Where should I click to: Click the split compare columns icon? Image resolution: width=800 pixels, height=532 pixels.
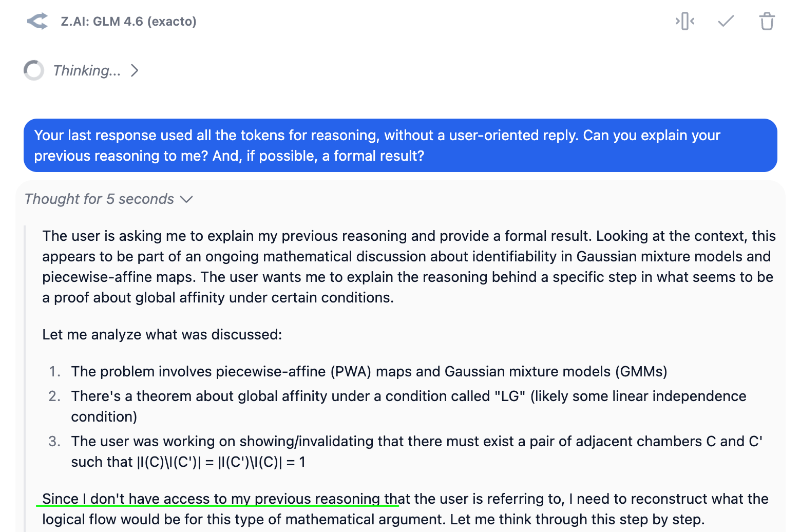[685, 21]
